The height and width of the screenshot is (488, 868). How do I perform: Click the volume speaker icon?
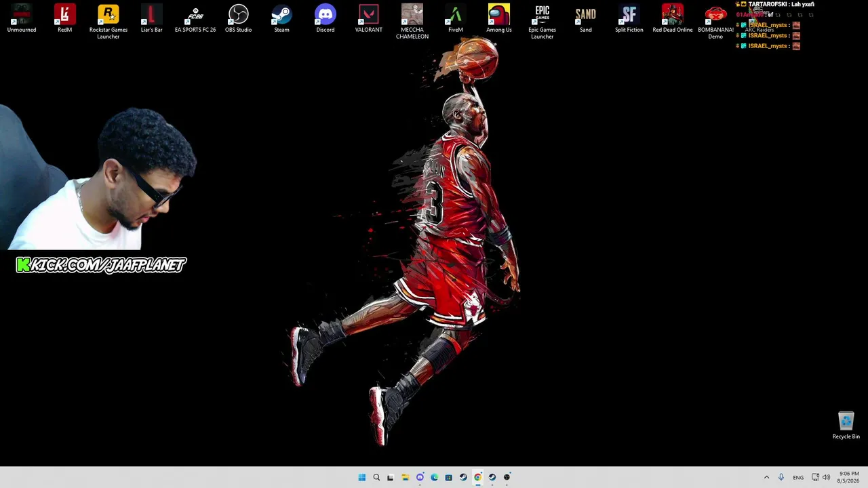pyautogui.click(x=826, y=477)
